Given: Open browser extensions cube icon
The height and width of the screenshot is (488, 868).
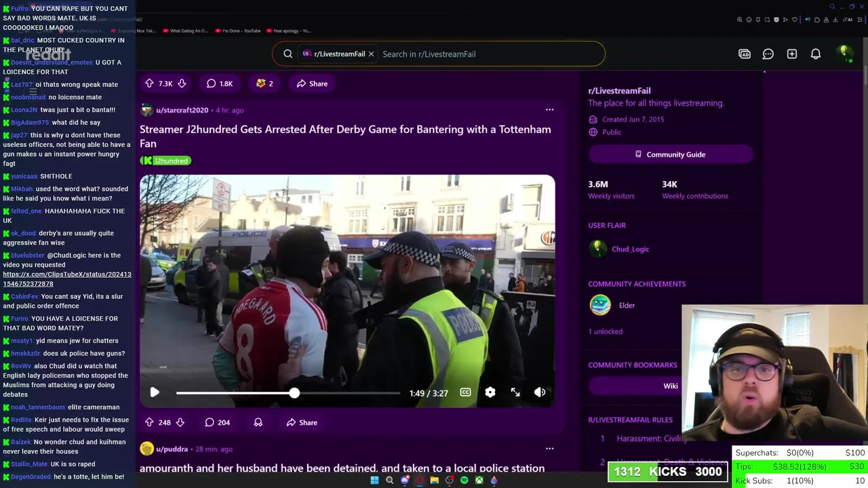Looking at the screenshot, I should pos(817,20).
